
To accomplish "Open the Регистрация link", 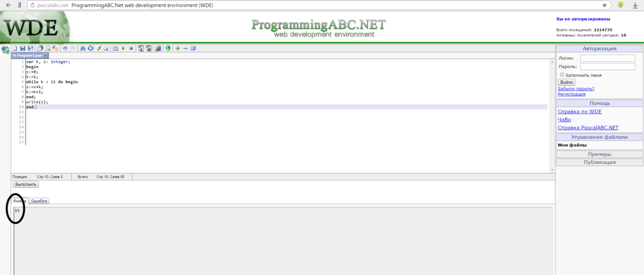I will [572, 94].
